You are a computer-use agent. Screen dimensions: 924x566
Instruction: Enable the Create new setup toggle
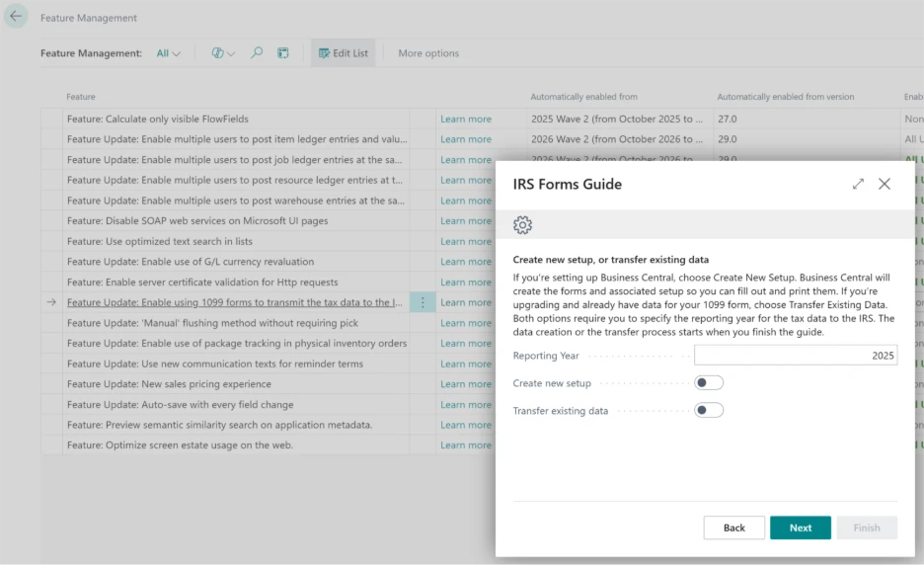pos(709,383)
